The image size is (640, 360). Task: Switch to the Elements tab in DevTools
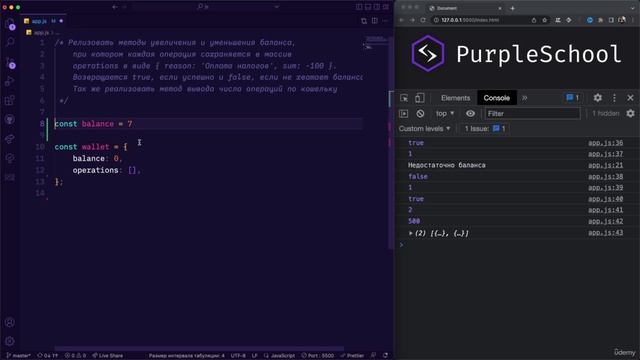click(456, 98)
